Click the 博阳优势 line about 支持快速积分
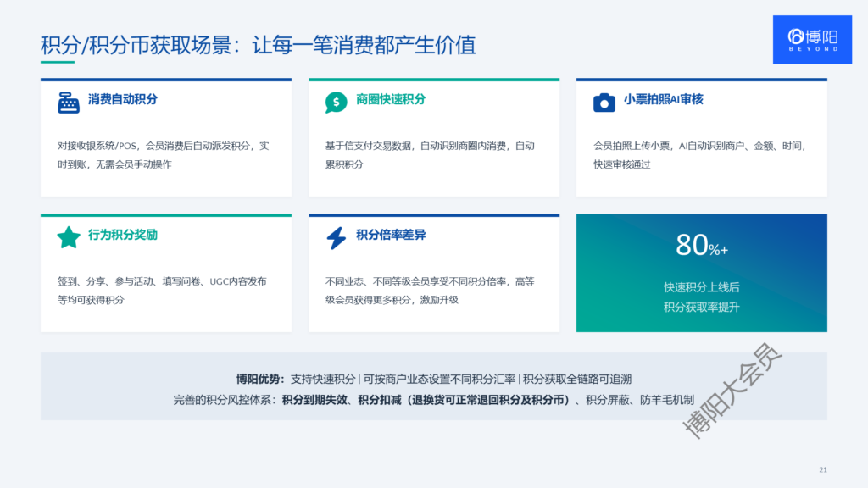Screen dimensions: 868x488 pyautogui.click(x=434, y=379)
